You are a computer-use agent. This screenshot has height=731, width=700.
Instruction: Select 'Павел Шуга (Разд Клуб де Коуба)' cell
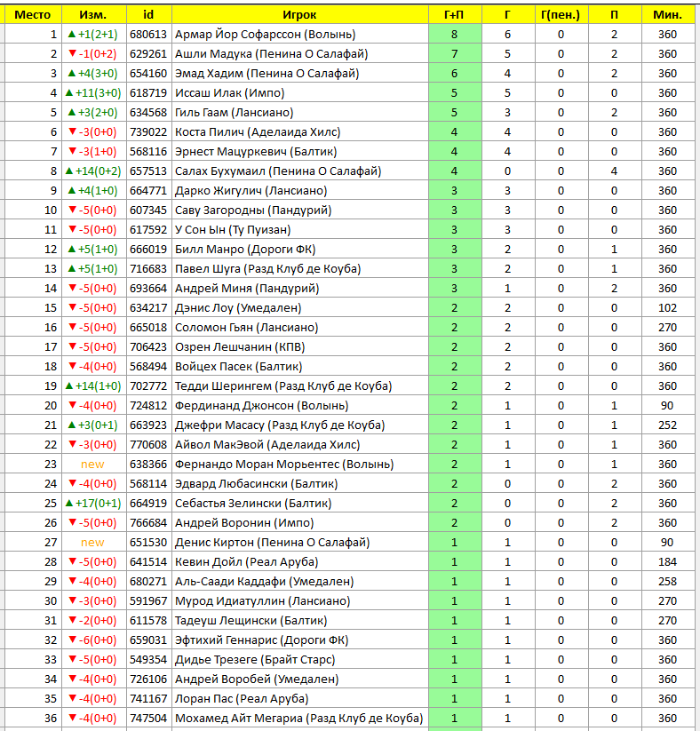tap(300, 269)
